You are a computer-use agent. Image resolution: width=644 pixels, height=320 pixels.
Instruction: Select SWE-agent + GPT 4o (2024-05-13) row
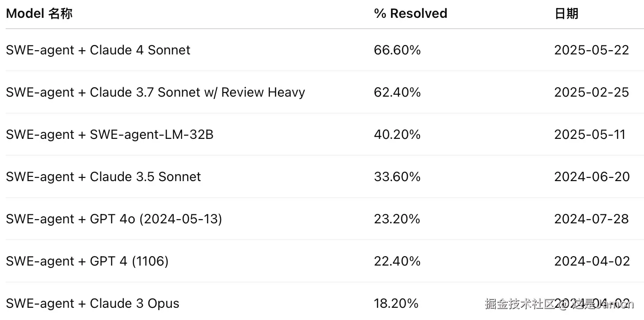[x=114, y=219]
